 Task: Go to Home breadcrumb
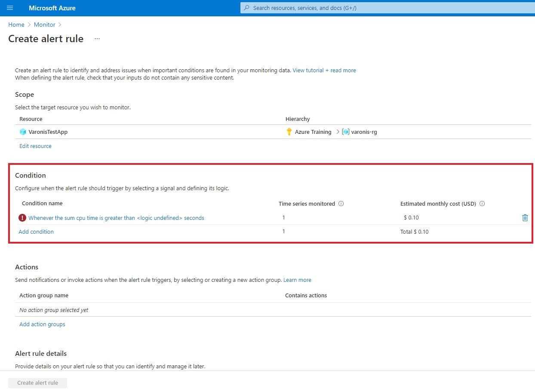tap(16, 25)
